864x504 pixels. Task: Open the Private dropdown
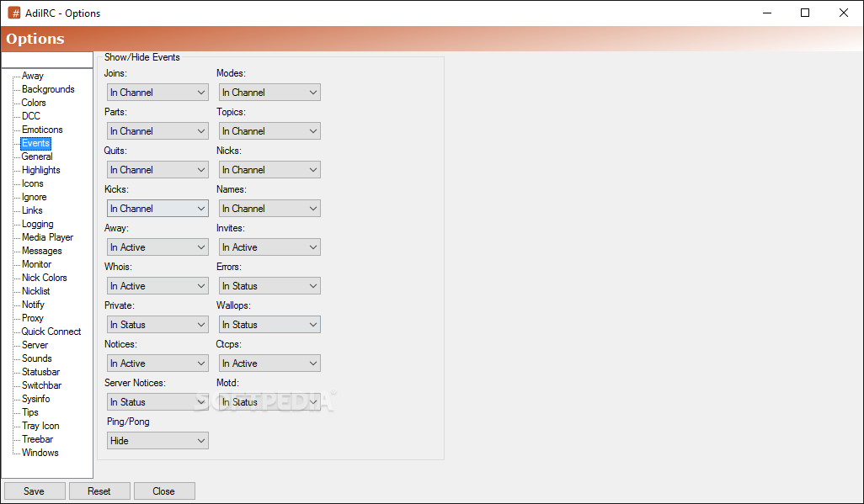tap(157, 325)
